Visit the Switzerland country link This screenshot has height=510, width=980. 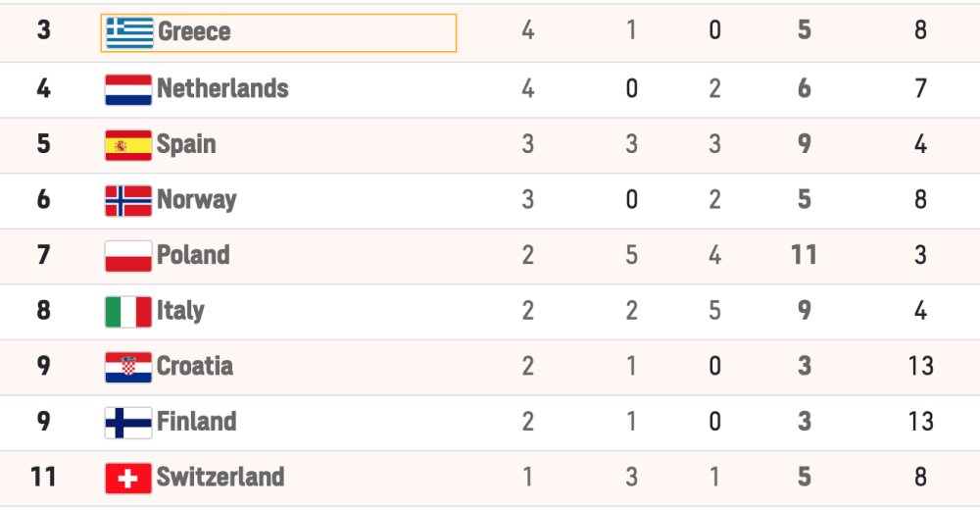pyautogui.click(x=220, y=478)
